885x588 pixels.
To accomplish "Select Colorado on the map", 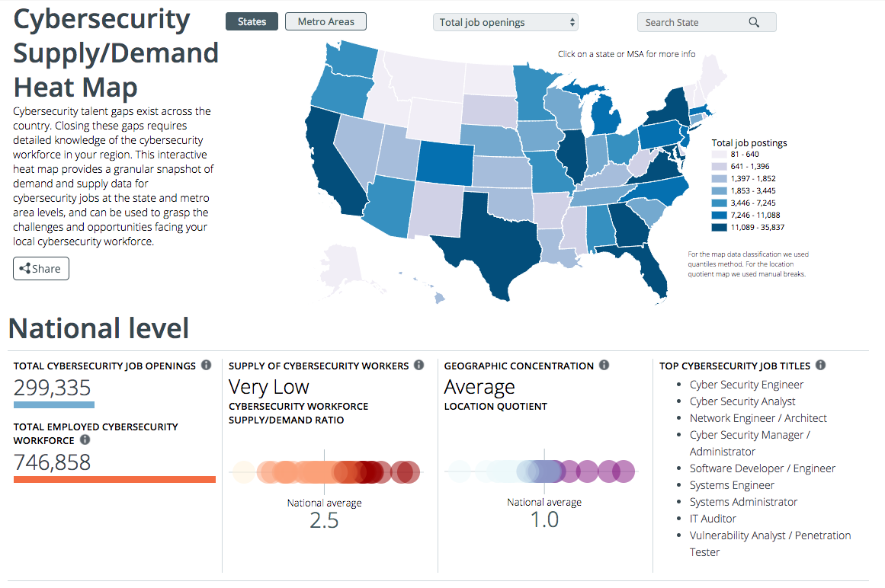I will point(443,163).
